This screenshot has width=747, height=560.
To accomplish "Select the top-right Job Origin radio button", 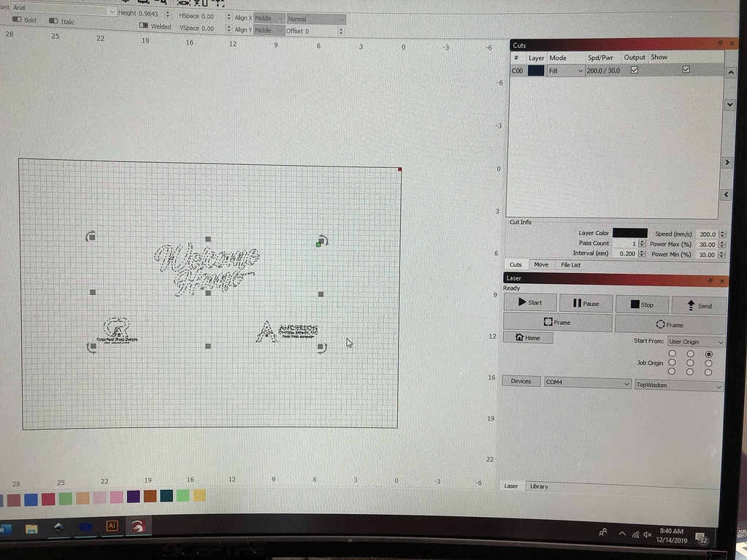I will click(708, 354).
